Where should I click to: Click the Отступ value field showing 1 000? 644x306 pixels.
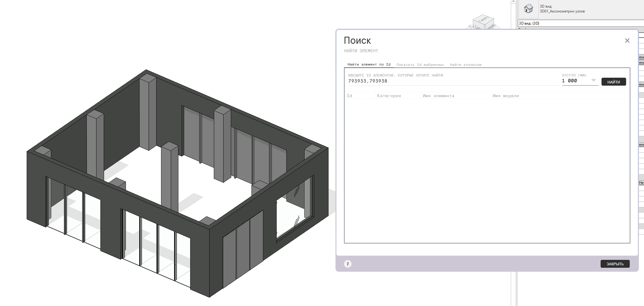click(x=575, y=81)
